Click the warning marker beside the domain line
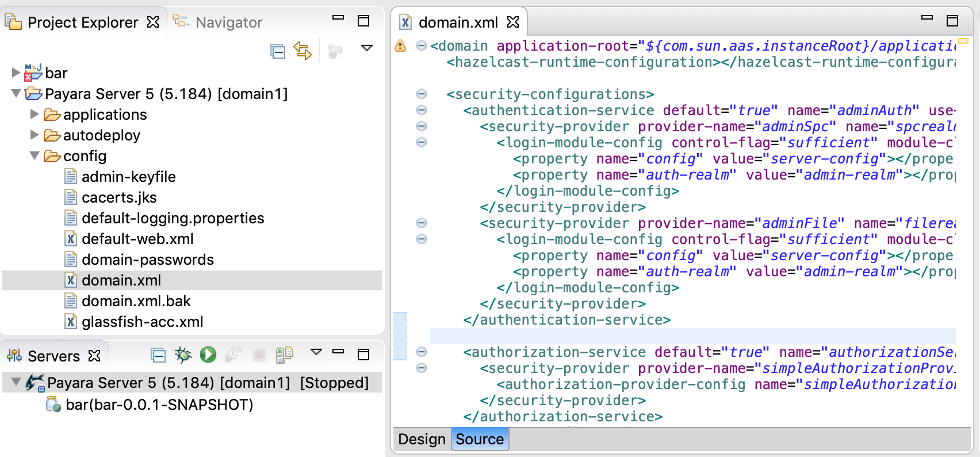This screenshot has height=457, width=980. click(400, 46)
